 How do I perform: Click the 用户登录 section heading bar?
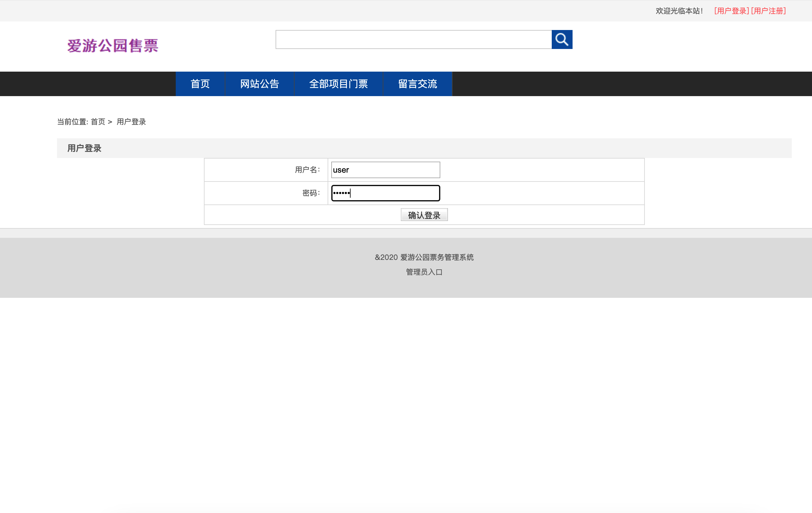[x=84, y=148]
